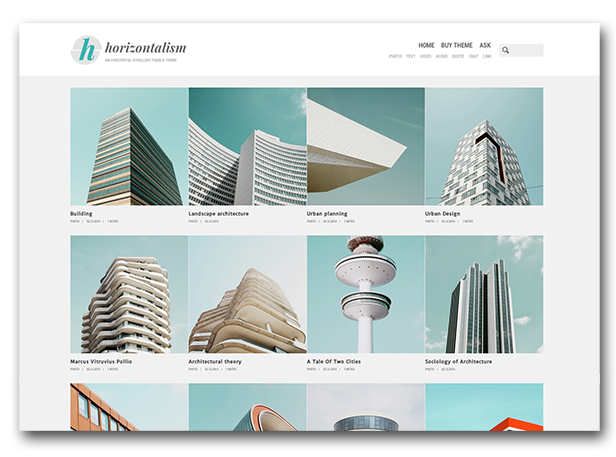Click inside the search input field
Image resolution: width=616 pixels, height=457 pixels.
tap(528, 50)
